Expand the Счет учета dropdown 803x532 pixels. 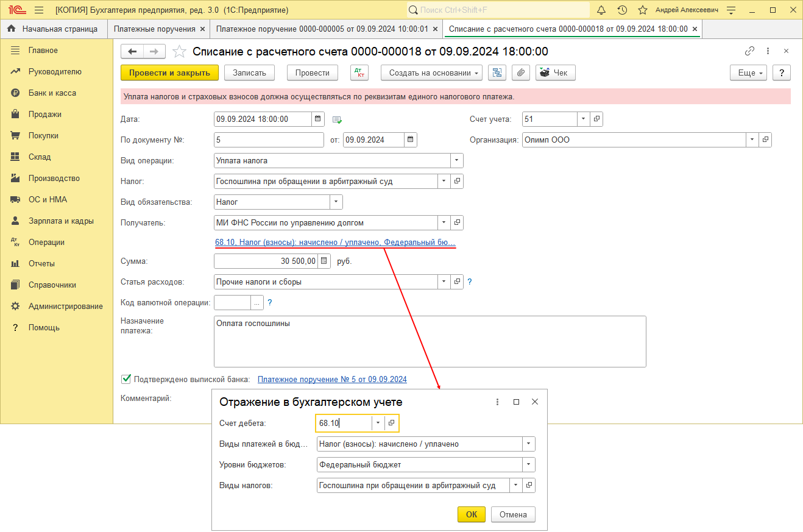pyautogui.click(x=584, y=119)
